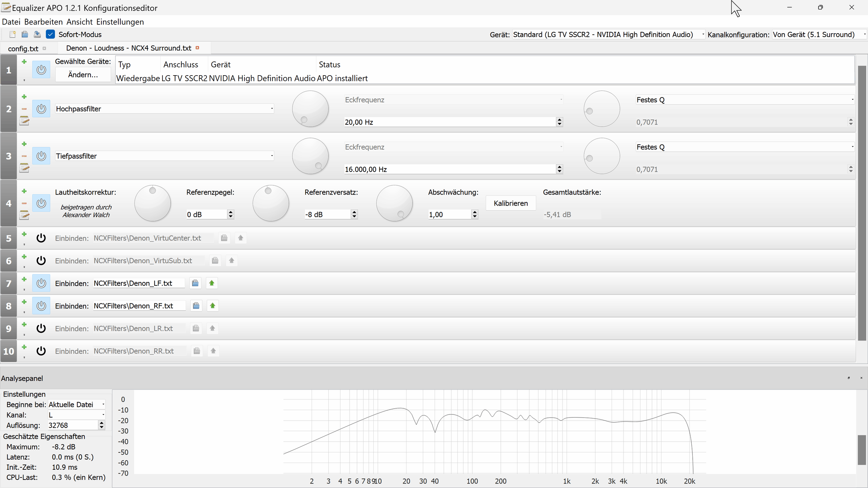Click green up arrow for Denon_RF.txt

(x=213, y=306)
